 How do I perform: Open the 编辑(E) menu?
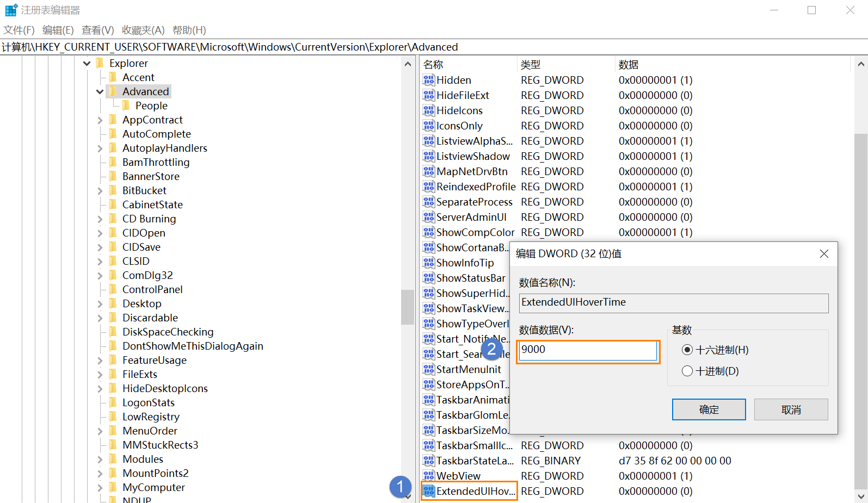pos(58,30)
